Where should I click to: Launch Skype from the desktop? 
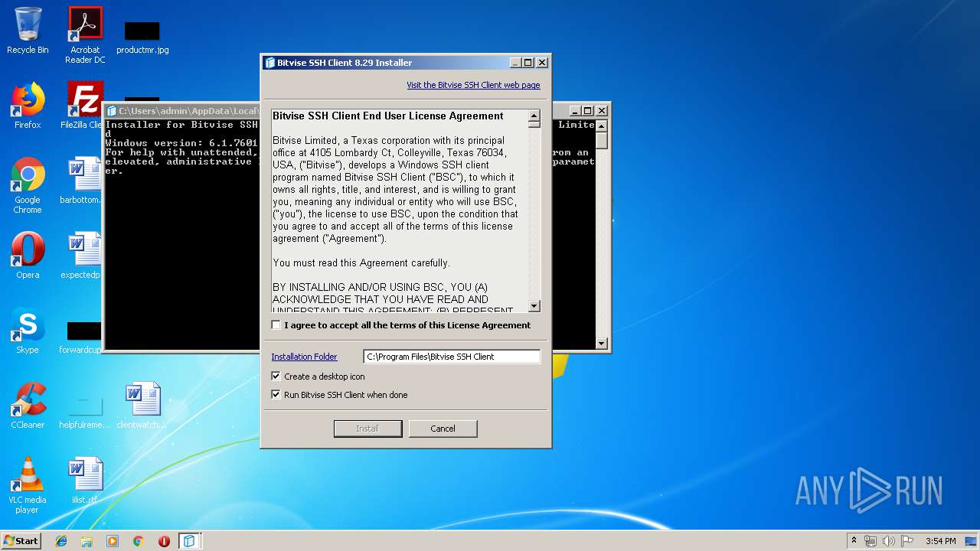(28, 331)
